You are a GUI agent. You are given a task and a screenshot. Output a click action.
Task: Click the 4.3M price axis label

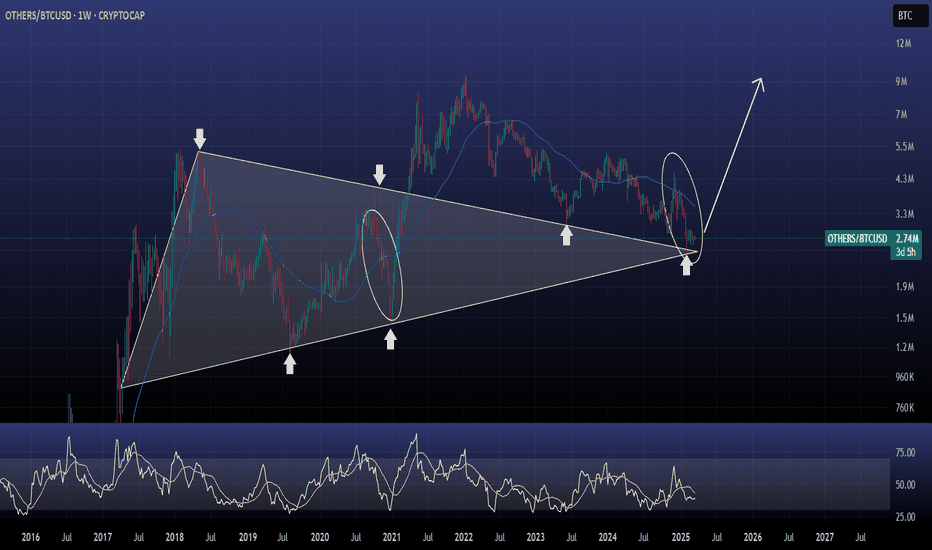click(905, 178)
